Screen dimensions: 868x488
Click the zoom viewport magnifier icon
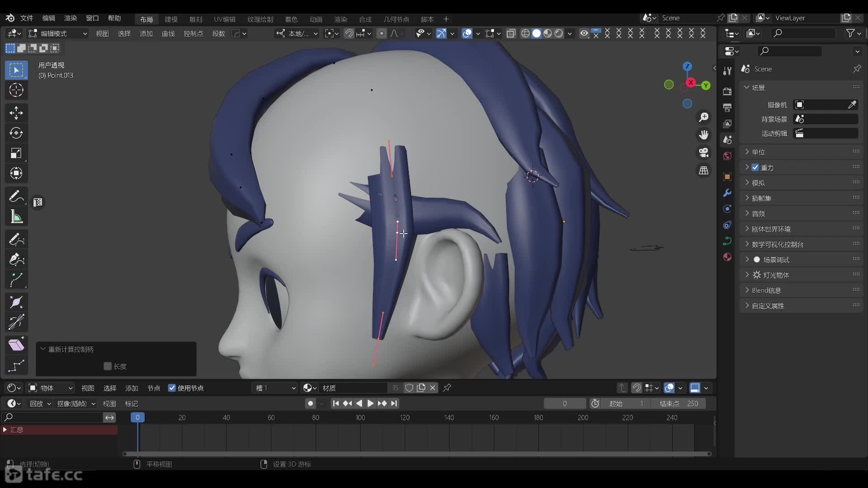[x=704, y=117]
